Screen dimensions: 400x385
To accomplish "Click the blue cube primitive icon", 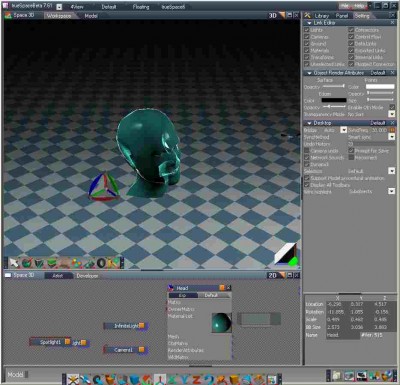I will click(x=134, y=379).
